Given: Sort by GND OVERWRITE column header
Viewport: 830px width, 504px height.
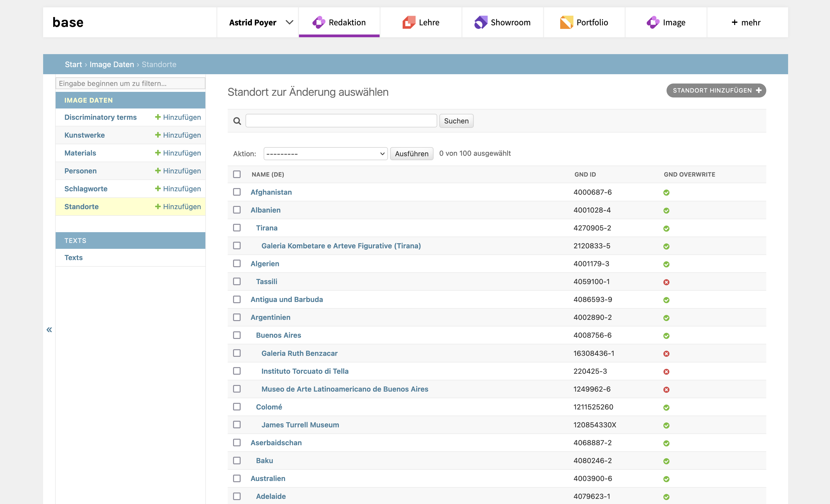Looking at the screenshot, I should pos(689,174).
